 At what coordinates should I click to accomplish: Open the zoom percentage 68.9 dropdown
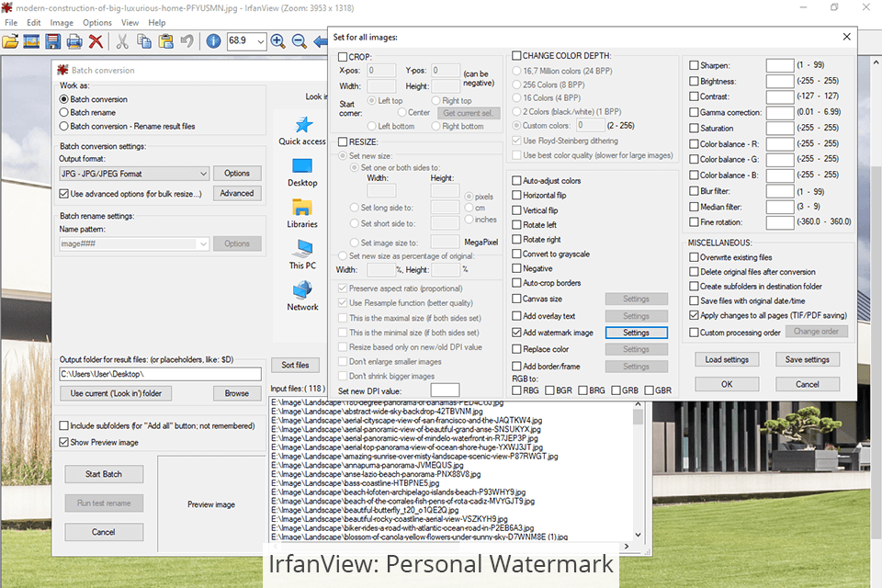coord(260,41)
